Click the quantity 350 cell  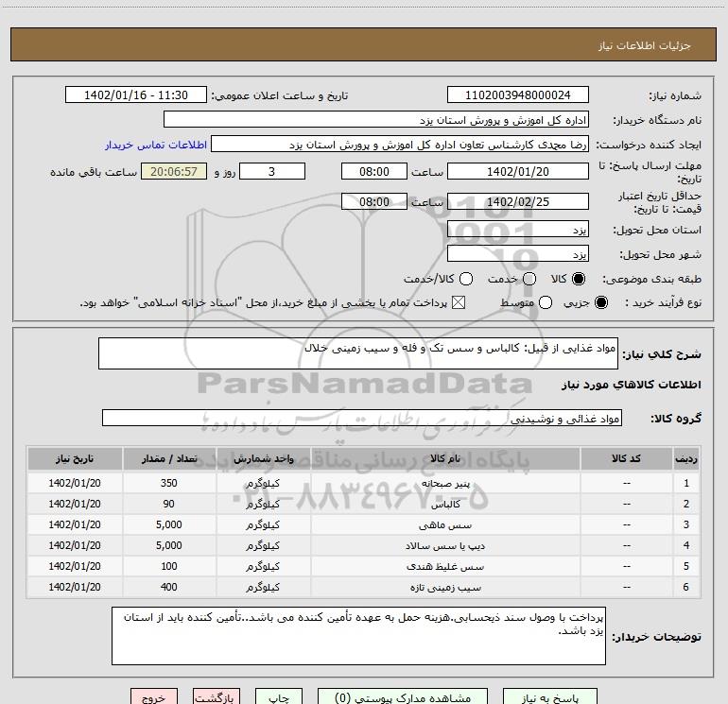click(169, 483)
